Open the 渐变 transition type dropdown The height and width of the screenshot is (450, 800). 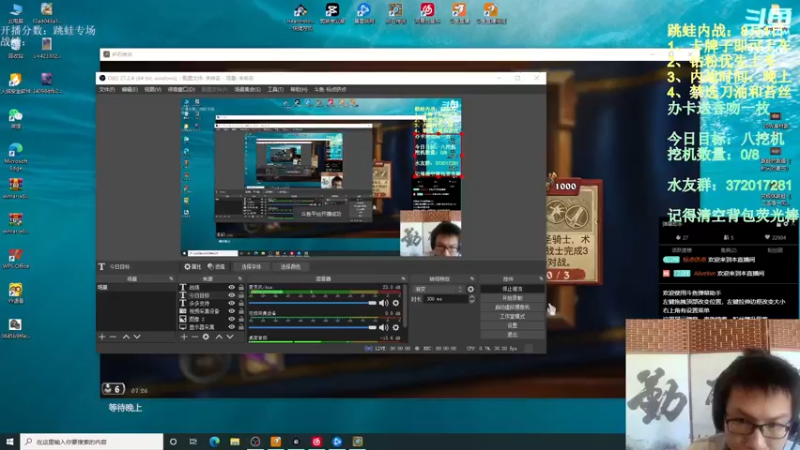coord(438,289)
